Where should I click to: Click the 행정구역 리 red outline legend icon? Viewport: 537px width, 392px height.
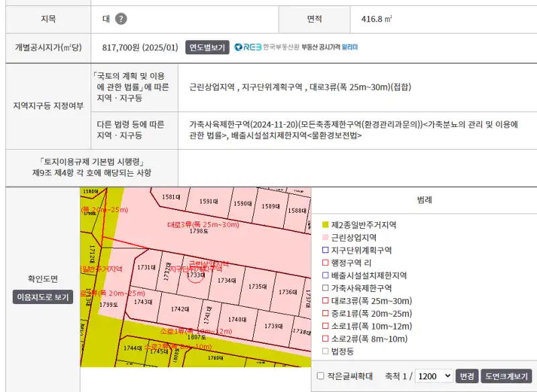pos(326,262)
